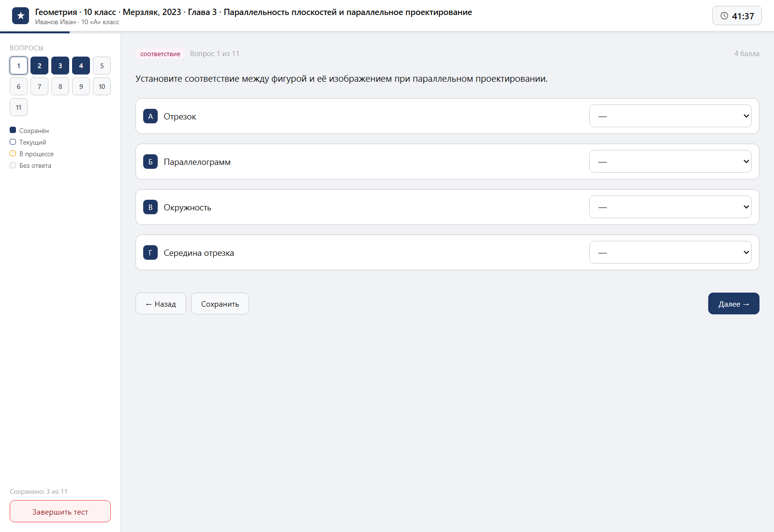Viewport: 774px width, 532px height.
Task: Click the letter В badge next to Окружность
Action: [150, 207]
